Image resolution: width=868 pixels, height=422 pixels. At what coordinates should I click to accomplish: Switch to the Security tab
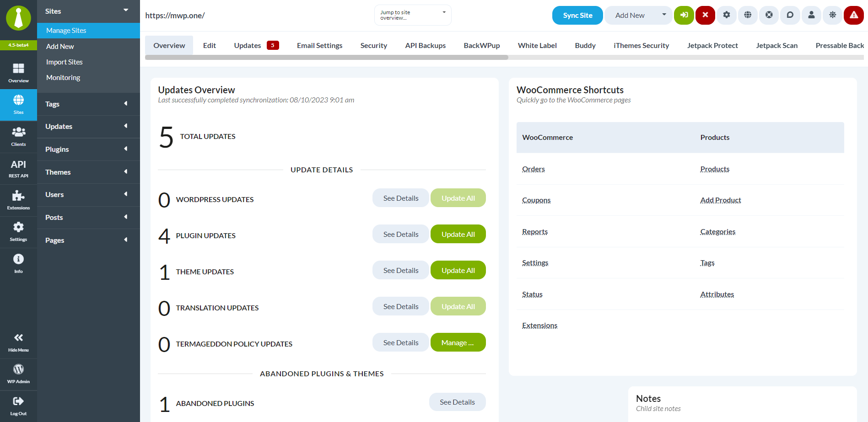click(374, 45)
